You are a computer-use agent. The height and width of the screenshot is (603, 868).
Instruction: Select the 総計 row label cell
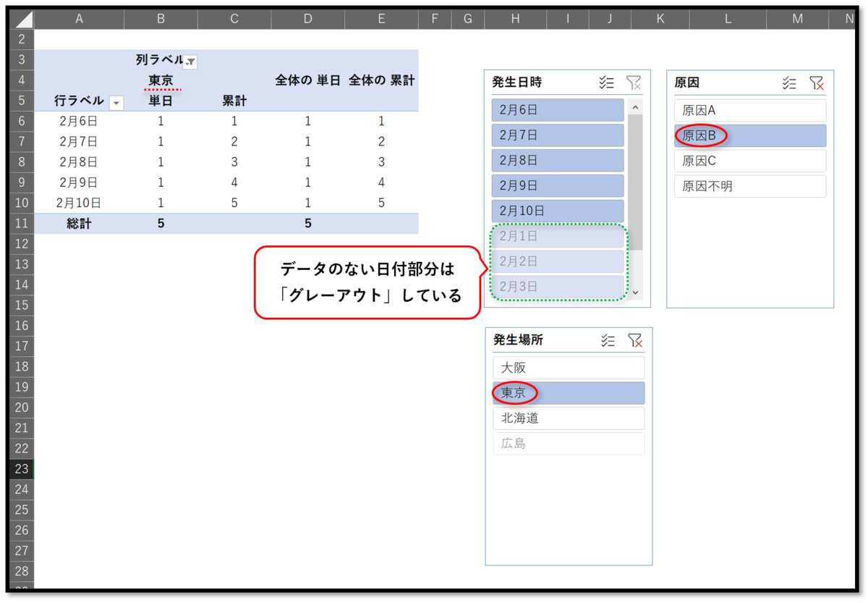click(x=79, y=223)
